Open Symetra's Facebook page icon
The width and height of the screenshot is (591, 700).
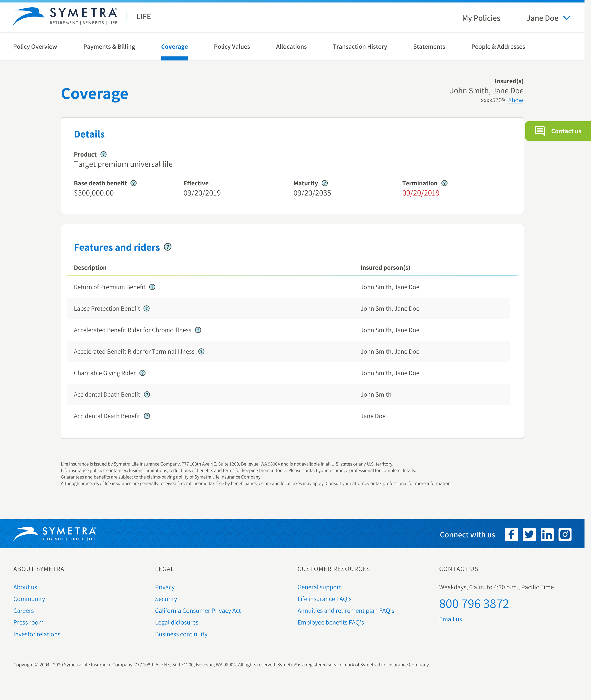511,535
